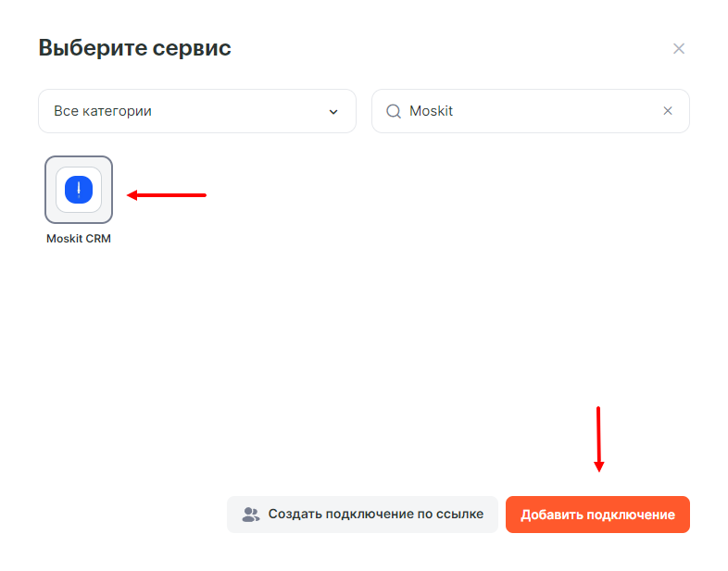Open the 'Все категории' dropdown
This screenshot has width=728, height=571.
196,111
